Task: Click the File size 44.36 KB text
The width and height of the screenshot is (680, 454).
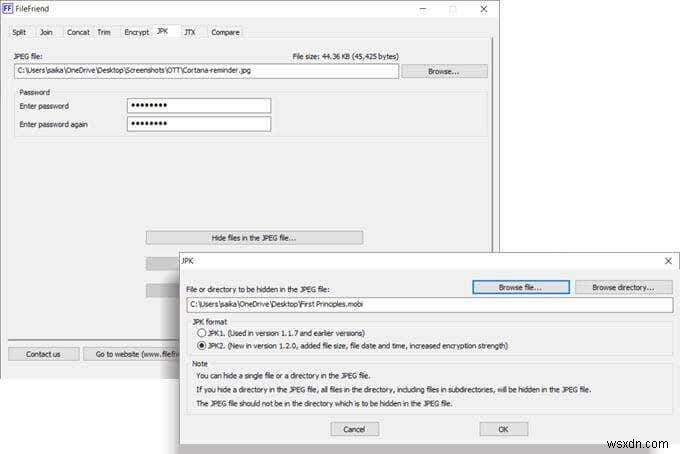Action: click(345, 56)
